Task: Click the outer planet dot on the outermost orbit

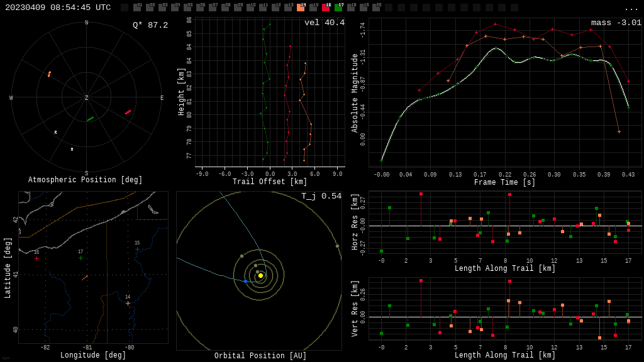Action: point(337,246)
